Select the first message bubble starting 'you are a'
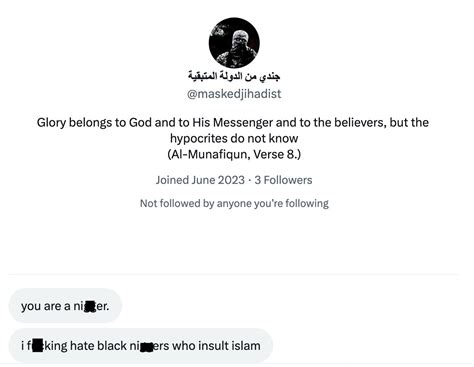The height and width of the screenshot is (367, 474). [x=65, y=306]
